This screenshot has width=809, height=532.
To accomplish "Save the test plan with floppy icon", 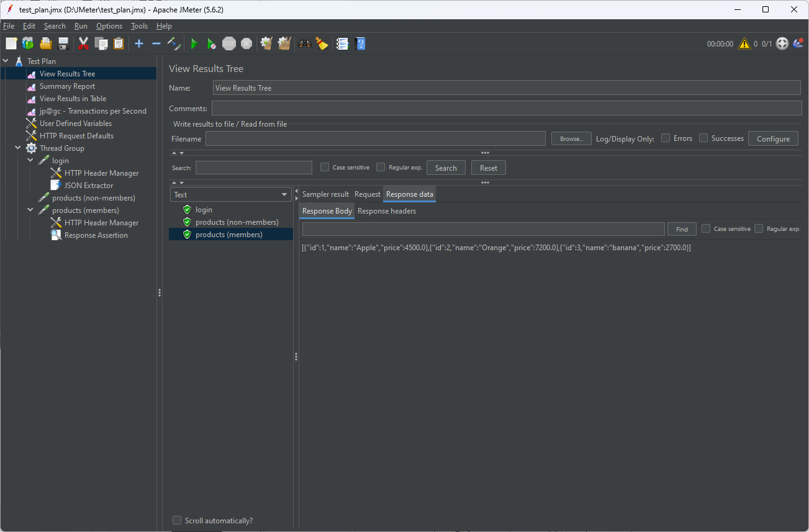I will pos(63,43).
